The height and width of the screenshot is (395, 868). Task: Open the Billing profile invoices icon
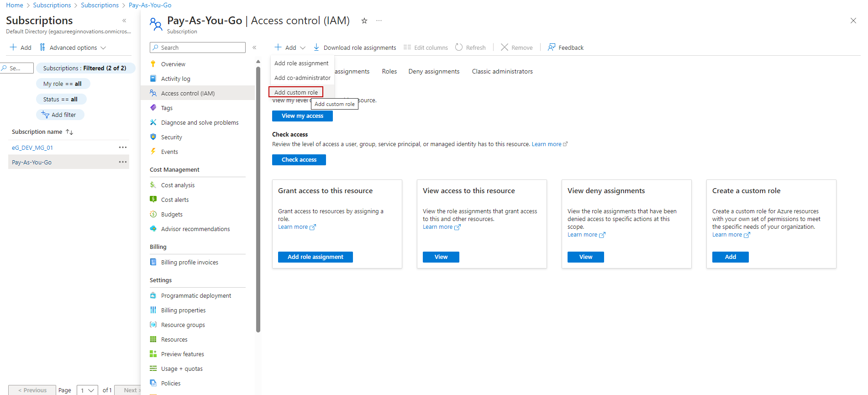[153, 262]
